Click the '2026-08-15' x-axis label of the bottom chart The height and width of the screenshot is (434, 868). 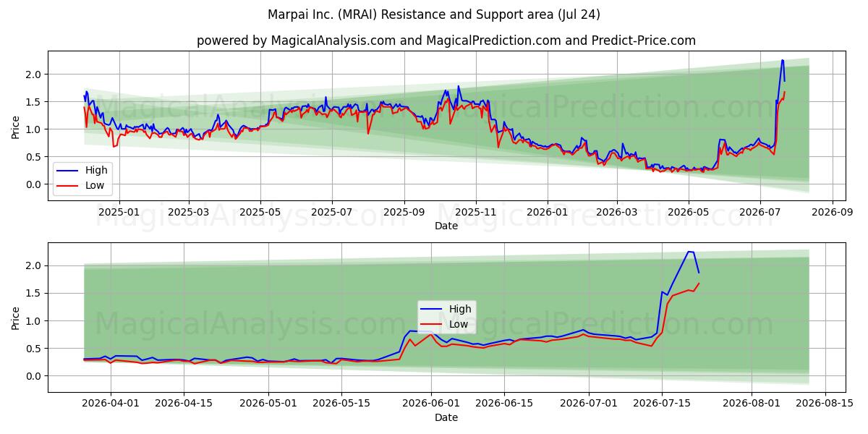[825, 404]
